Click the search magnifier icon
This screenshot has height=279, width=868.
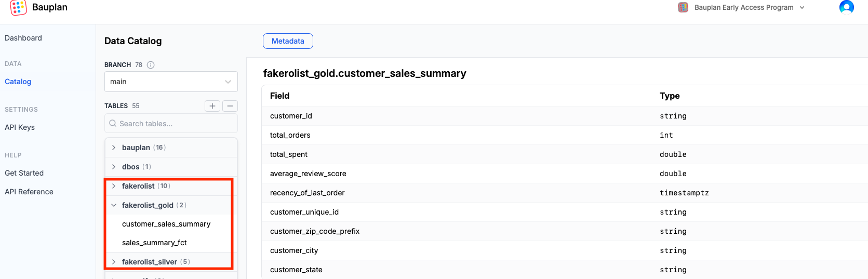[113, 124]
